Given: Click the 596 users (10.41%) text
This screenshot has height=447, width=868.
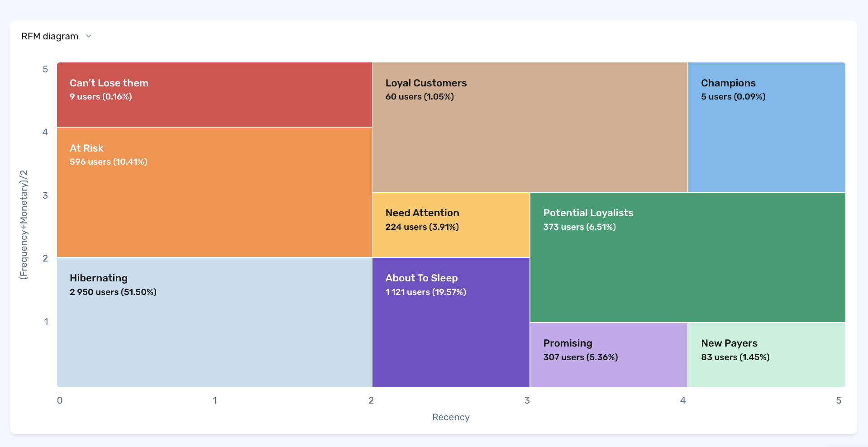Looking at the screenshot, I should click(x=109, y=162).
